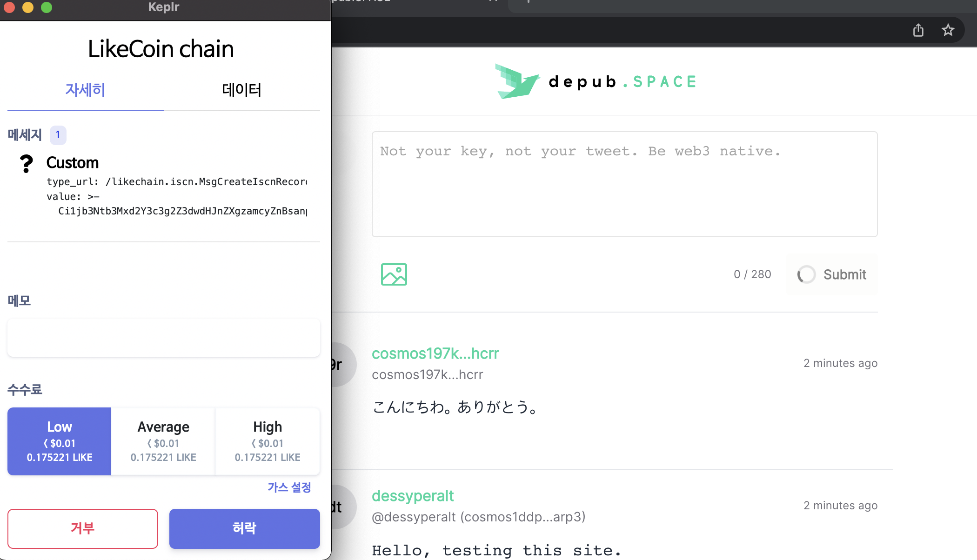The width and height of the screenshot is (977, 560).
Task: Focus the tweet compose text area
Action: click(x=624, y=184)
